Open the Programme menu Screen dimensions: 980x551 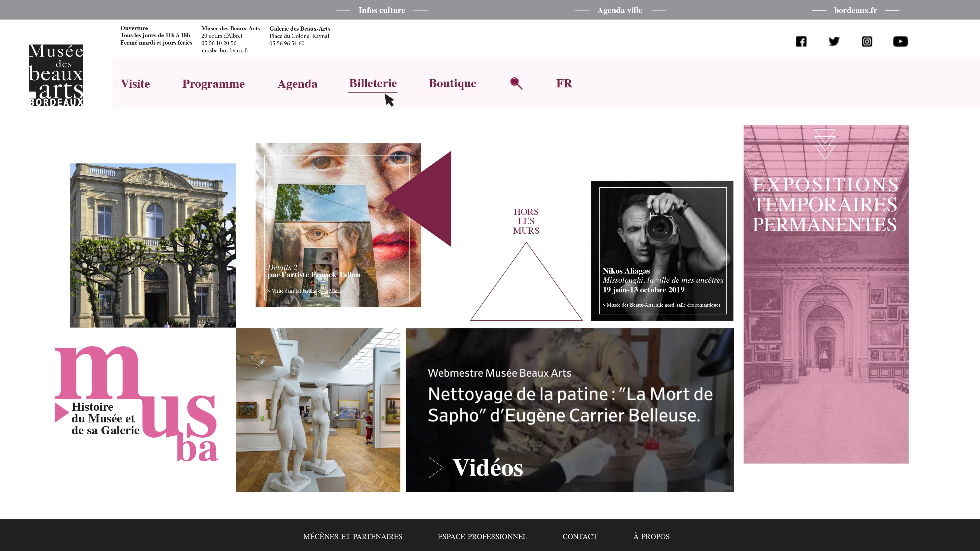click(213, 84)
